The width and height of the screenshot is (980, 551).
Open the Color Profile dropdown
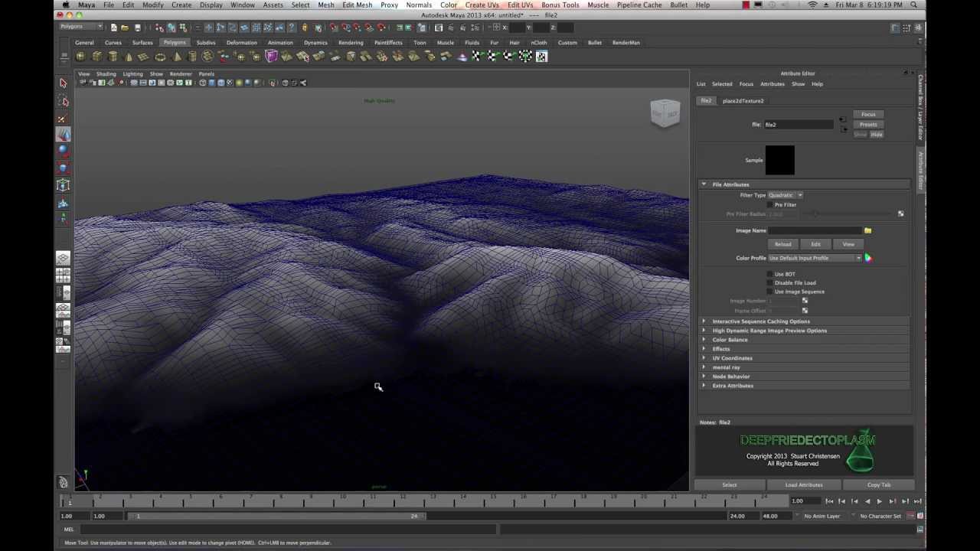pyautogui.click(x=815, y=258)
